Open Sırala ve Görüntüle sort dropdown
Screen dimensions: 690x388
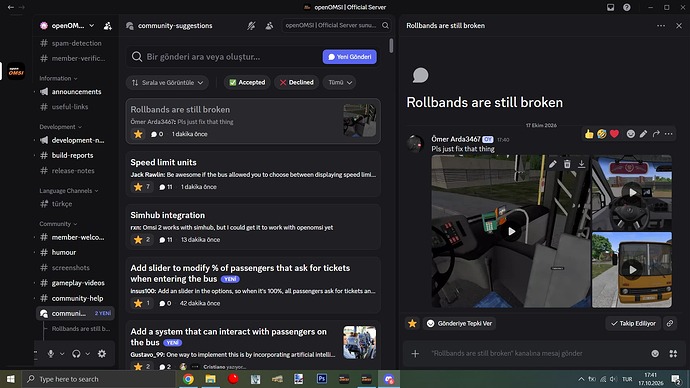167,82
